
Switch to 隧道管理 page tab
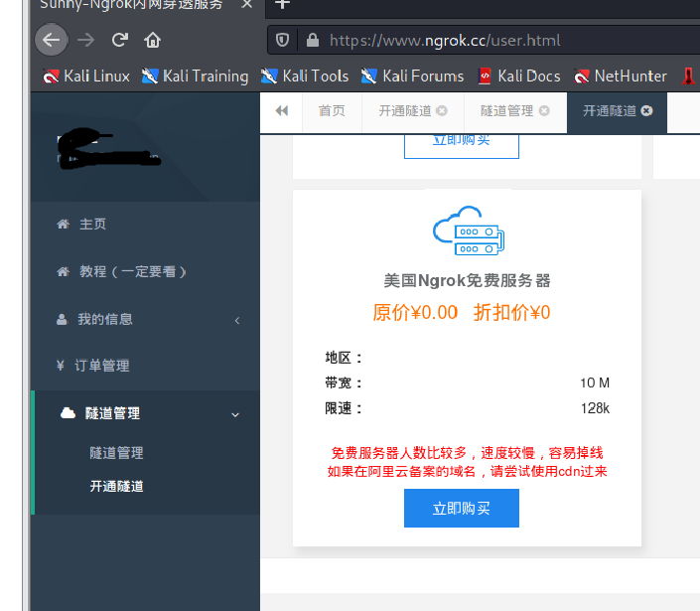point(506,110)
